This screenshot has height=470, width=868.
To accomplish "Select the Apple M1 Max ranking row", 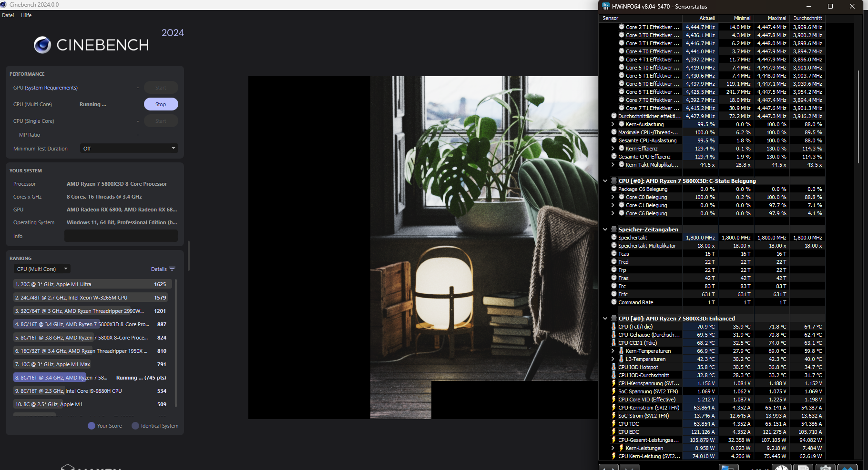I will pos(92,364).
